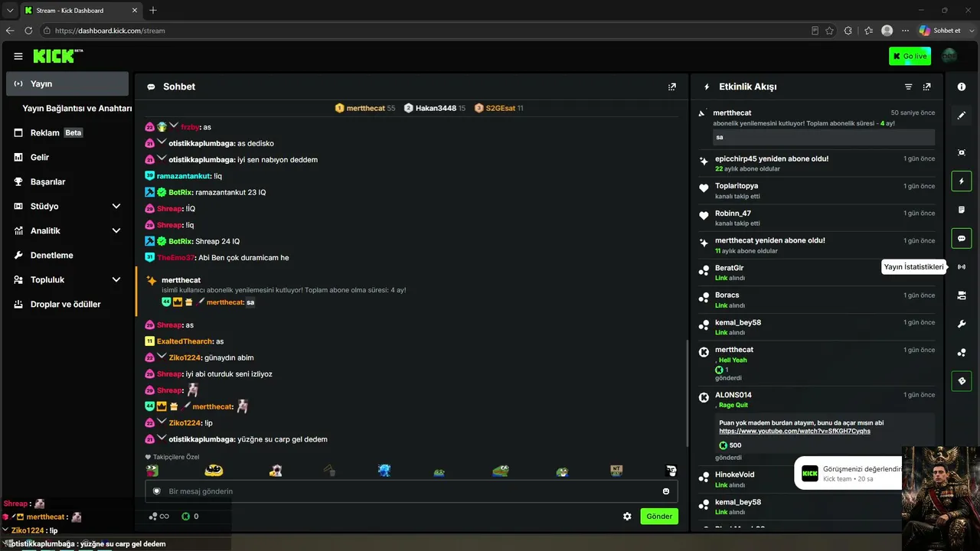Expand the Stüdyo submenu chevron
Image resolution: width=980 pixels, height=551 pixels.
click(116, 206)
